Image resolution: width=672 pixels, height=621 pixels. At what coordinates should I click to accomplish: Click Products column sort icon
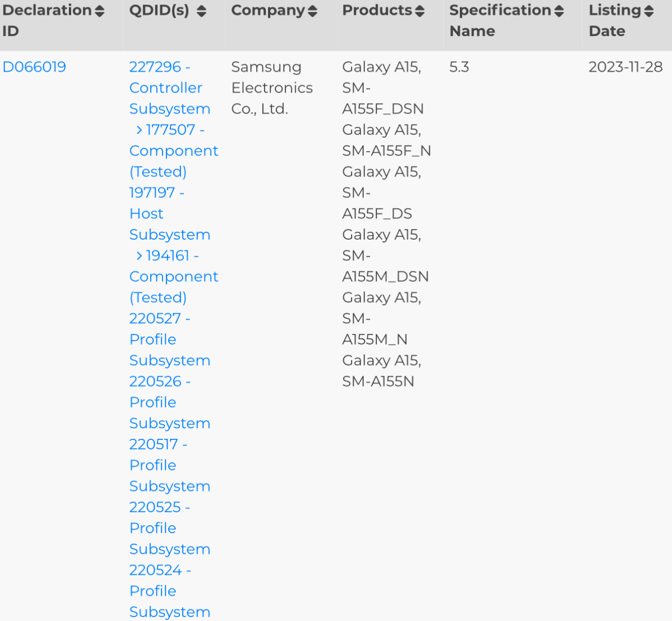tap(419, 11)
